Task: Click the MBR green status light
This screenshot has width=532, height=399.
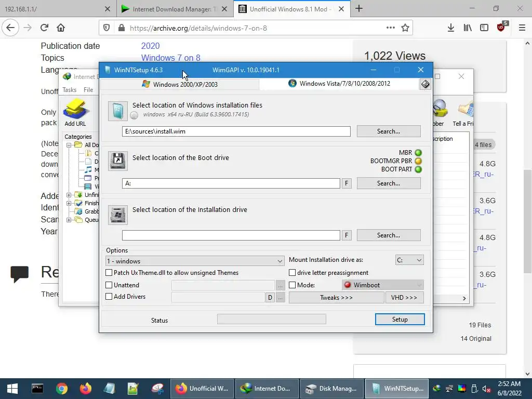Action: [x=418, y=153]
